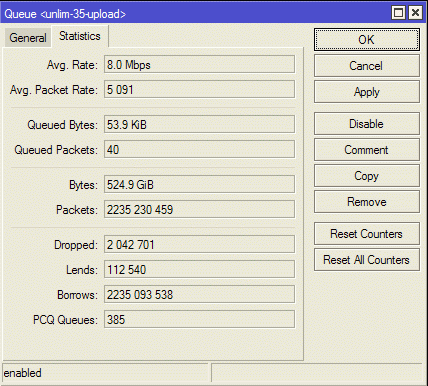Select the Avg. Packet Rate value 5 091
428x386 pixels.
tap(199, 89)
